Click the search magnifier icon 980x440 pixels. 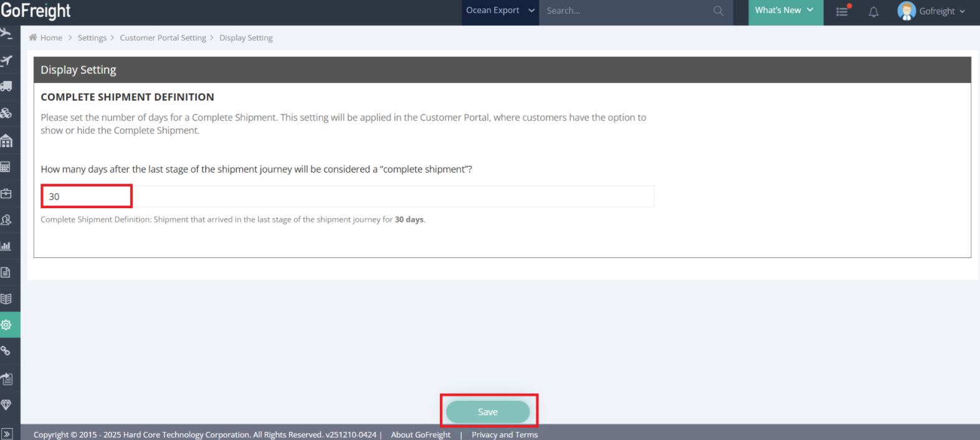tap(718, 11)
